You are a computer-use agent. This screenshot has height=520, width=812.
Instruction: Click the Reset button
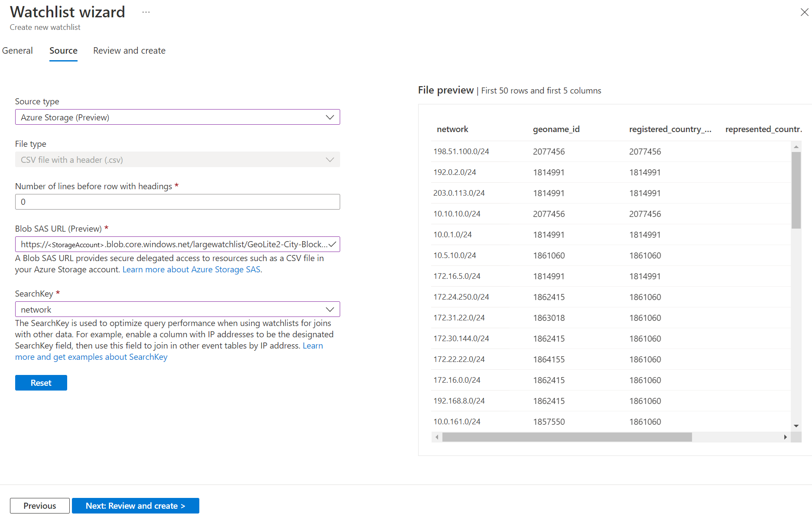tap(41, 383)
